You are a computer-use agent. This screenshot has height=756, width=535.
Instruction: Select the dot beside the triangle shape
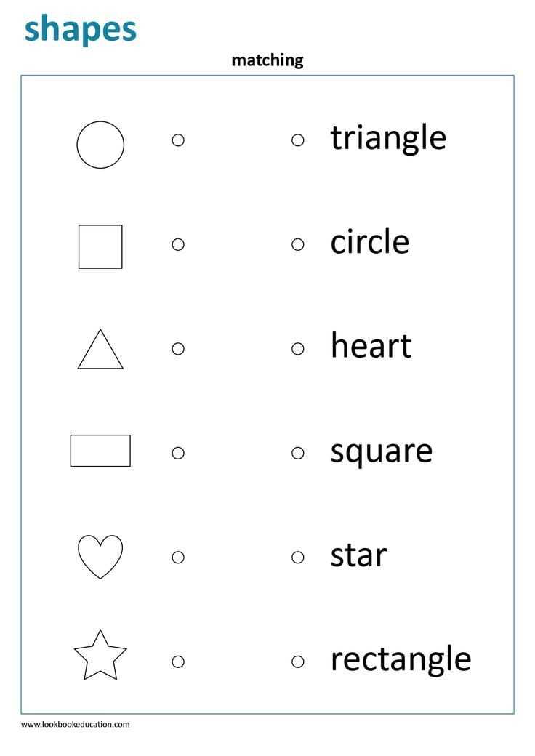178,349
